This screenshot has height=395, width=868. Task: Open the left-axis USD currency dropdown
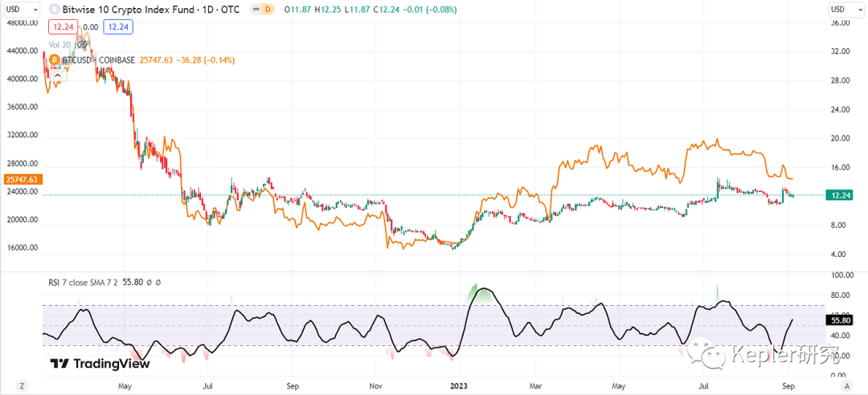[21, 10]
